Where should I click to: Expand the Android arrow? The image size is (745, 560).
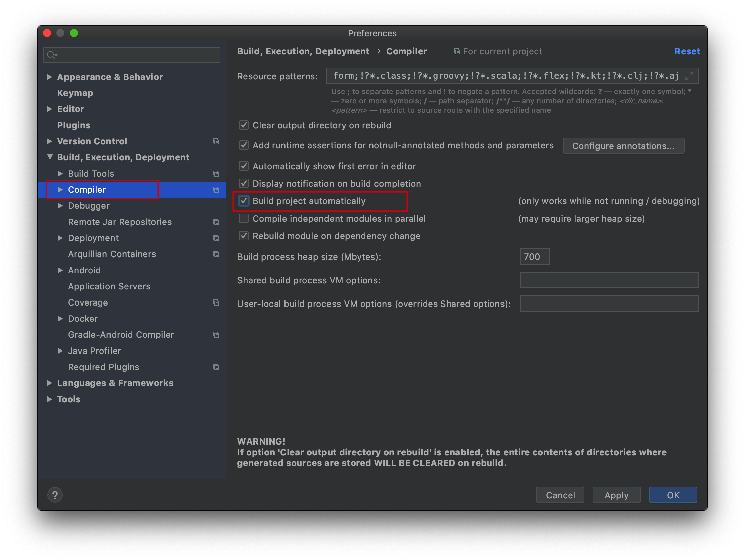click(x=60, y=270)
